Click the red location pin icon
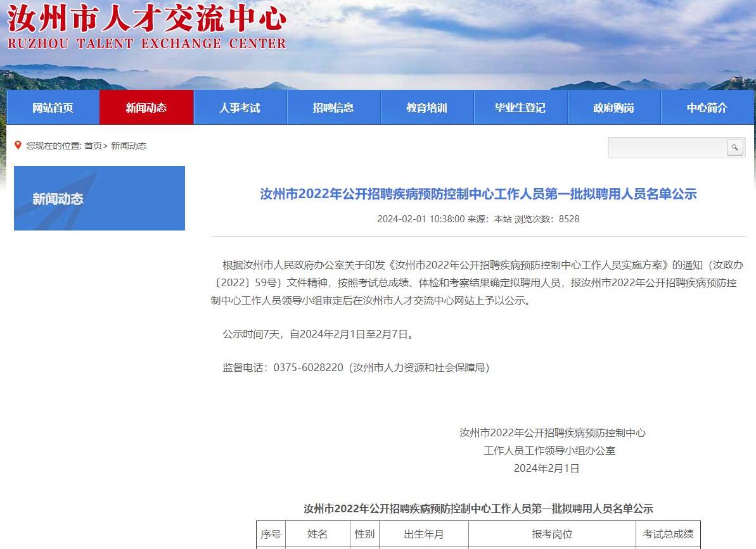The height and width of the screenshot is (549, 756). [x=18, y=145]
